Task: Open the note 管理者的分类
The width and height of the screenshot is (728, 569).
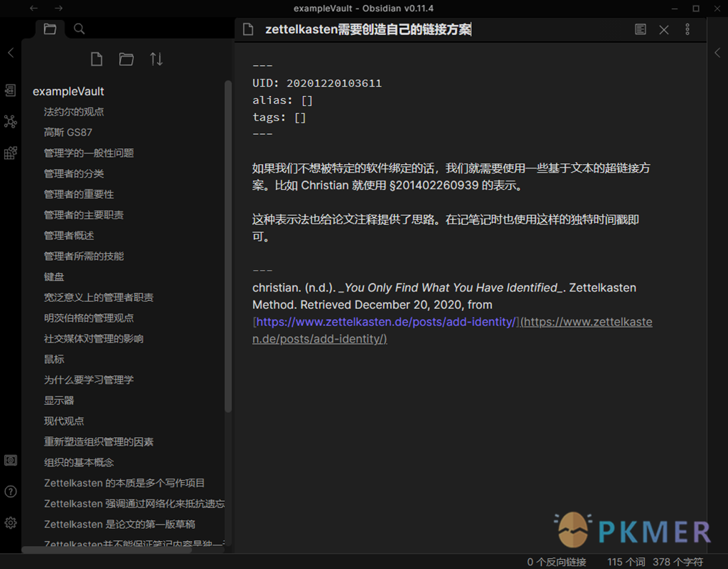Action: tap(74, 173)
